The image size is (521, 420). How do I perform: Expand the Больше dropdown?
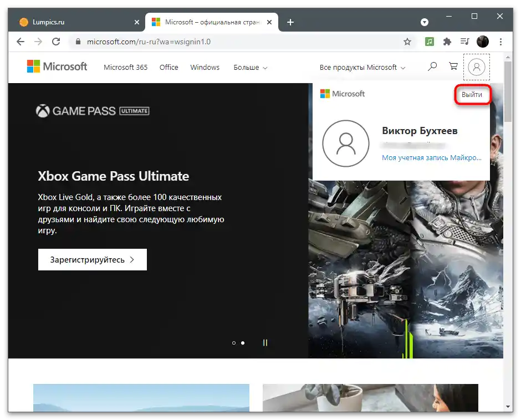coord(250,68)
